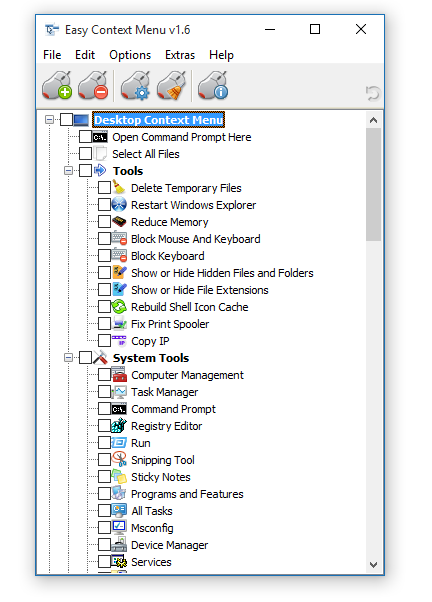Click the mouse icon with info badge
Image resolution: width=432 pixels, height=602 pixels.
tap(213, 86)
